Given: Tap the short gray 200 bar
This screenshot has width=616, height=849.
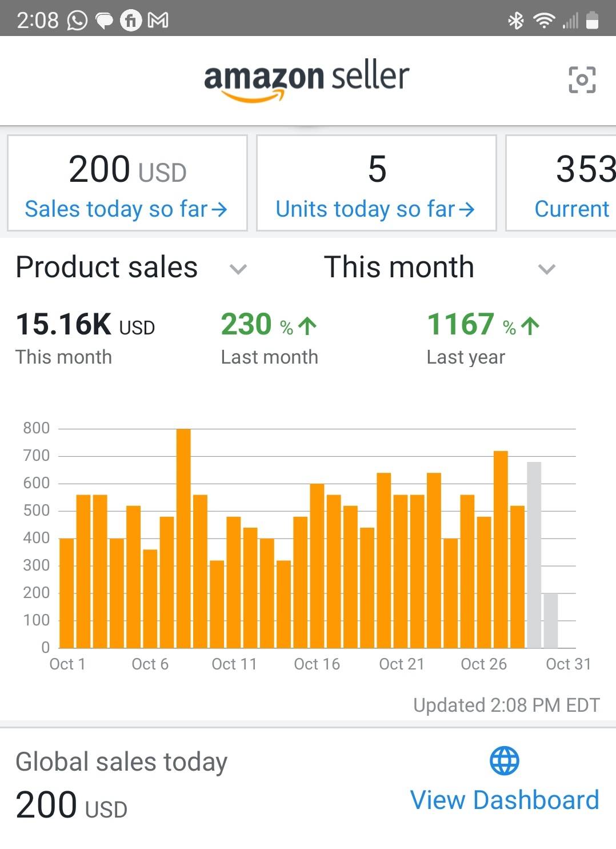Looking at the screenshot, I should click(x=551, y=620).
